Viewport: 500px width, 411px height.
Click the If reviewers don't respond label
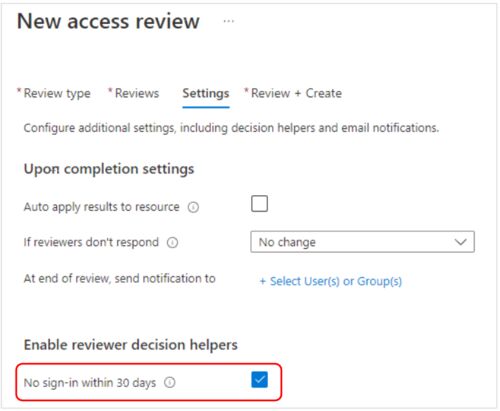point(91,242)
